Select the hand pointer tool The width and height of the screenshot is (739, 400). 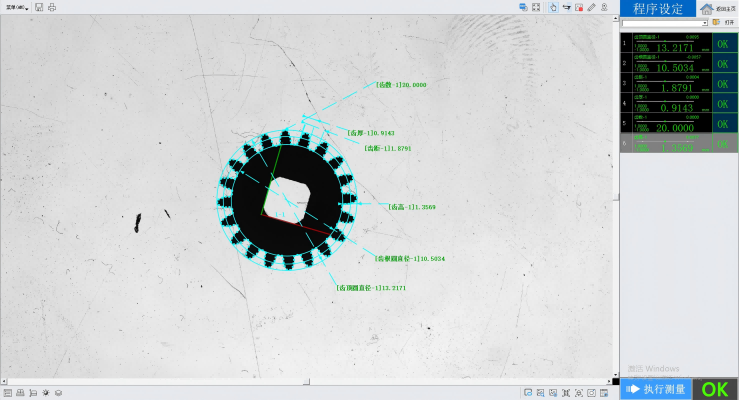(x=552, y=7)
